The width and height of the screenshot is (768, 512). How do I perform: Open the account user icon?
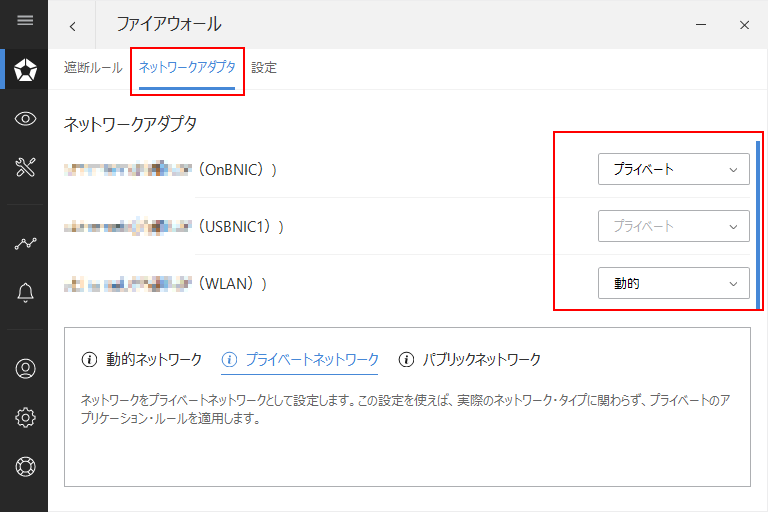(x=25, y=368)
